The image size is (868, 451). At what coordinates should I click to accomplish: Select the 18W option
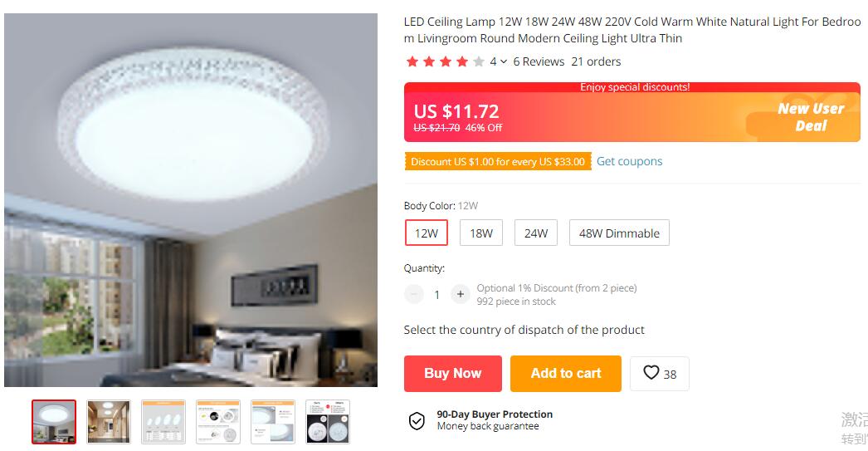(481, 233)
